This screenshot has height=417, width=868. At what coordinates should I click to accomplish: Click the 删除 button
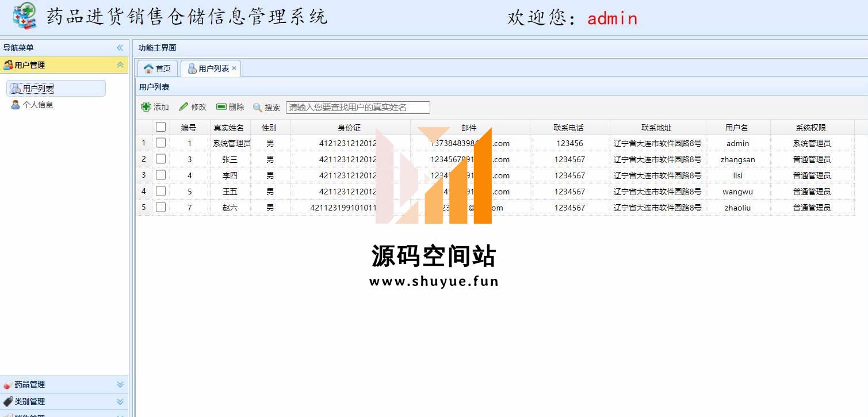pos(230,107)
